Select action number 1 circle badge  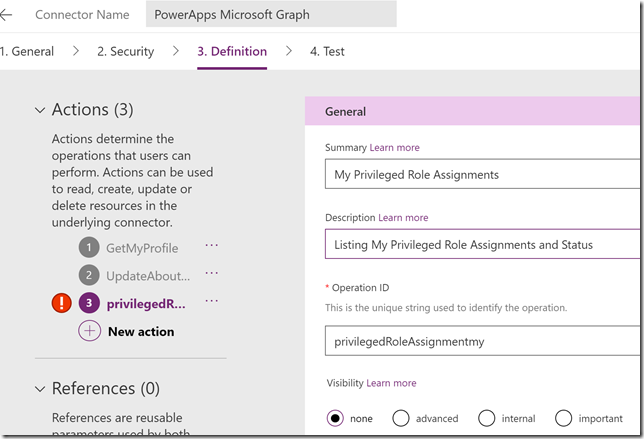click(89, 248)
